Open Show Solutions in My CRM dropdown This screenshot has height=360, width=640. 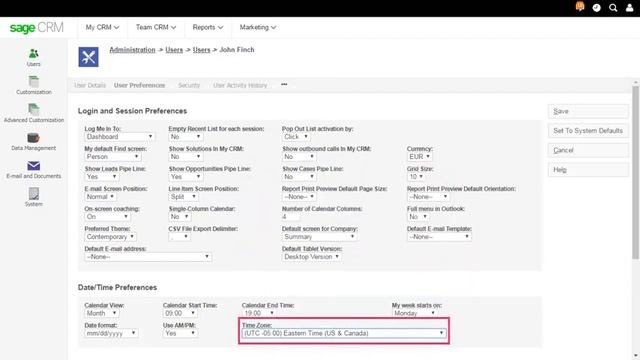[x=186, y=157]
